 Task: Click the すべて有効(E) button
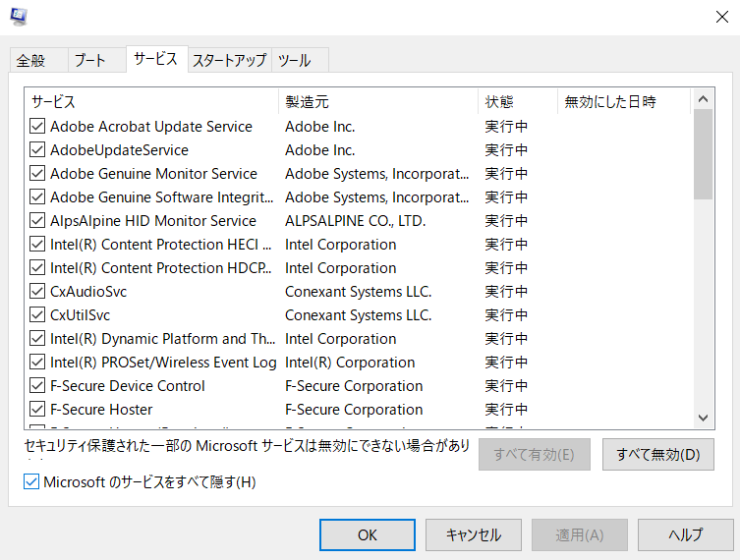[535, 454]
